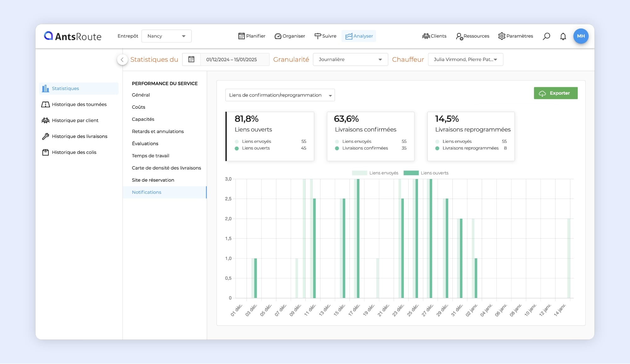Click the MH user avatar

[x=581, y=36]
